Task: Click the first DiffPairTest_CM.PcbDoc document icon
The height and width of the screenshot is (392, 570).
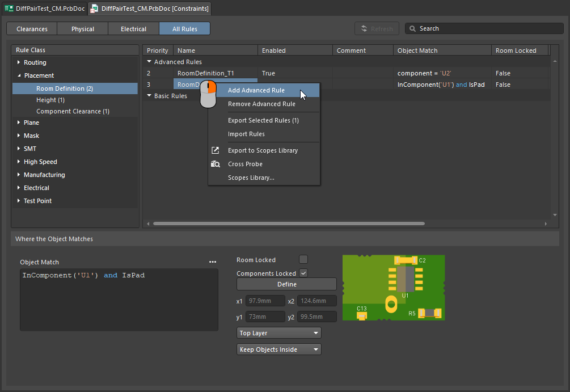Action: click(9, 9)
